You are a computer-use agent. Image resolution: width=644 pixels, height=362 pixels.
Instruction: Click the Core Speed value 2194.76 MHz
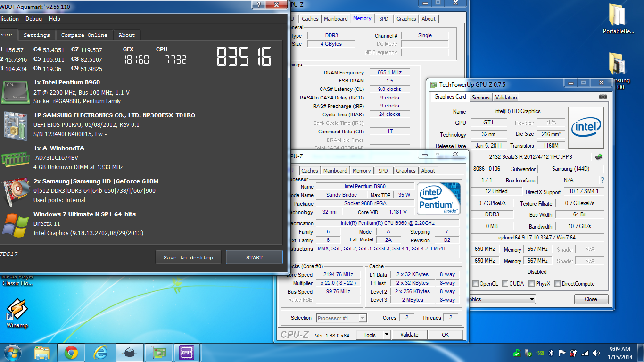338,275
